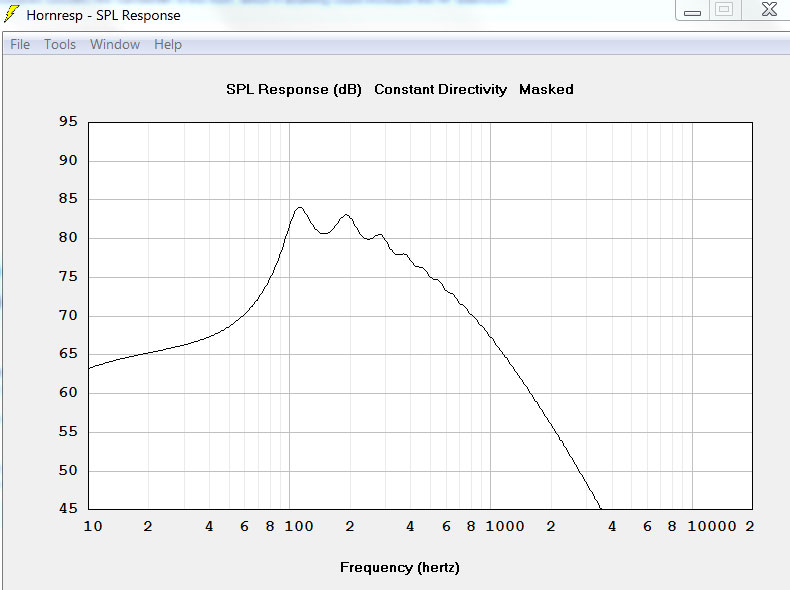Open the Tools menu
This screenshot has height=590, width=790.
point(60,44)
